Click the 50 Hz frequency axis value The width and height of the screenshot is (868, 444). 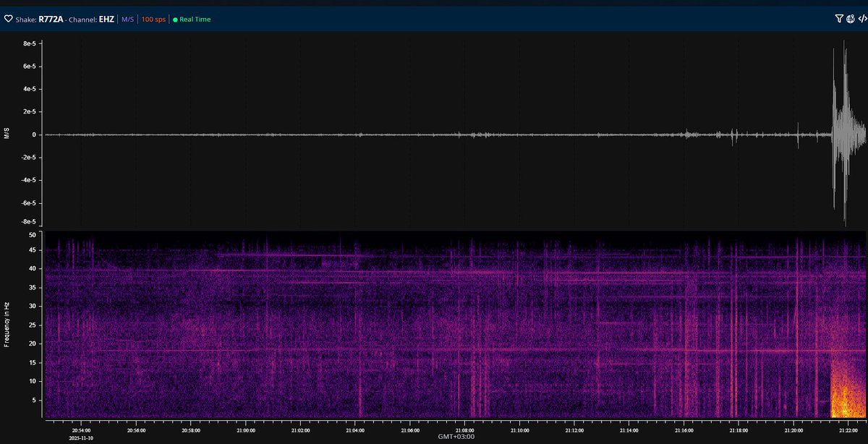pos(32,235)
